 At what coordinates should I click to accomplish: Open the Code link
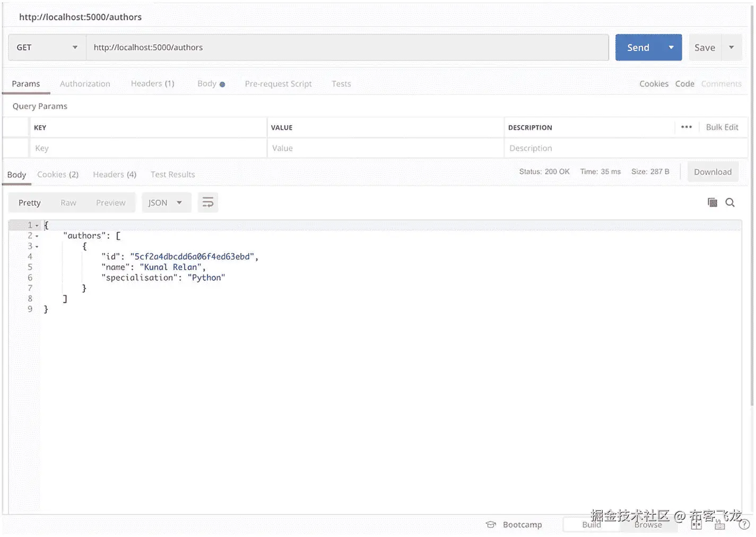[685, 84]
